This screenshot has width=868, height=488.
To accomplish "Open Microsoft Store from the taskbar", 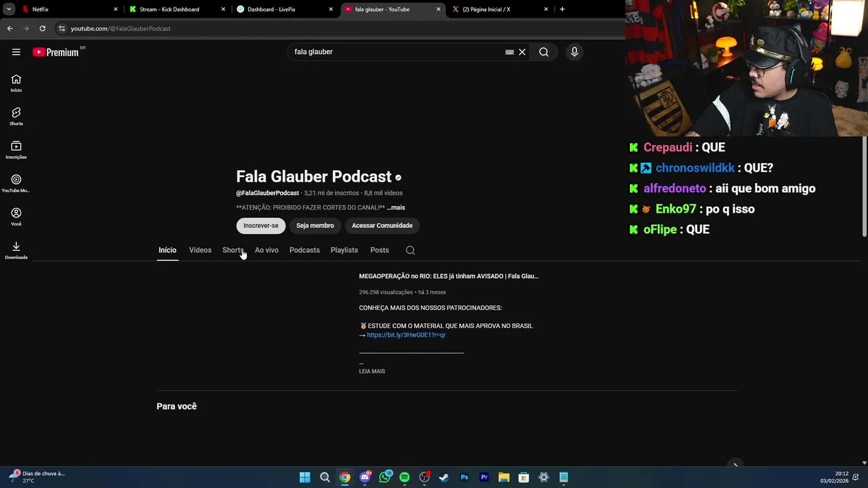I will [524, 477].
